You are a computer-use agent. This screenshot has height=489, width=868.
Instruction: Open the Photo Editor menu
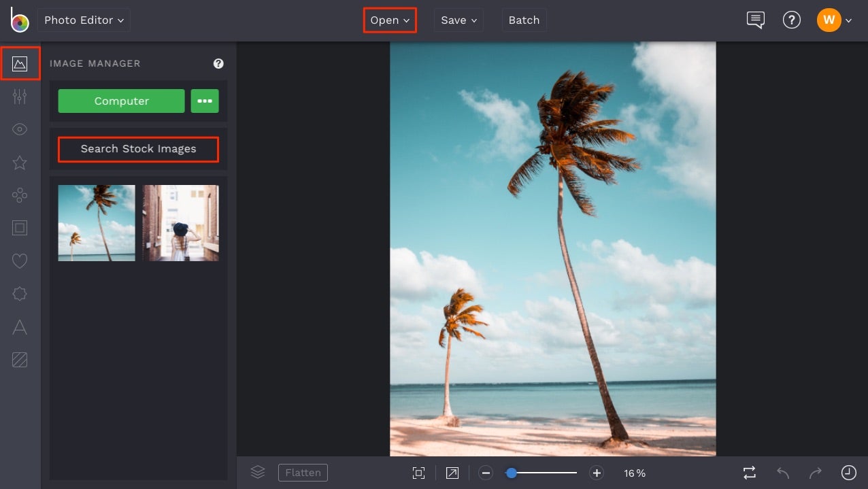[83, 20]
